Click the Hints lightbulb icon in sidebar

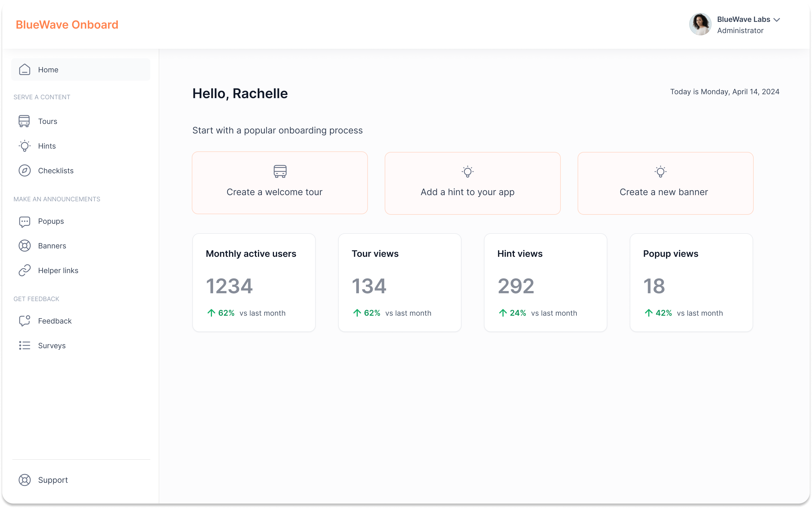(24, 146)
